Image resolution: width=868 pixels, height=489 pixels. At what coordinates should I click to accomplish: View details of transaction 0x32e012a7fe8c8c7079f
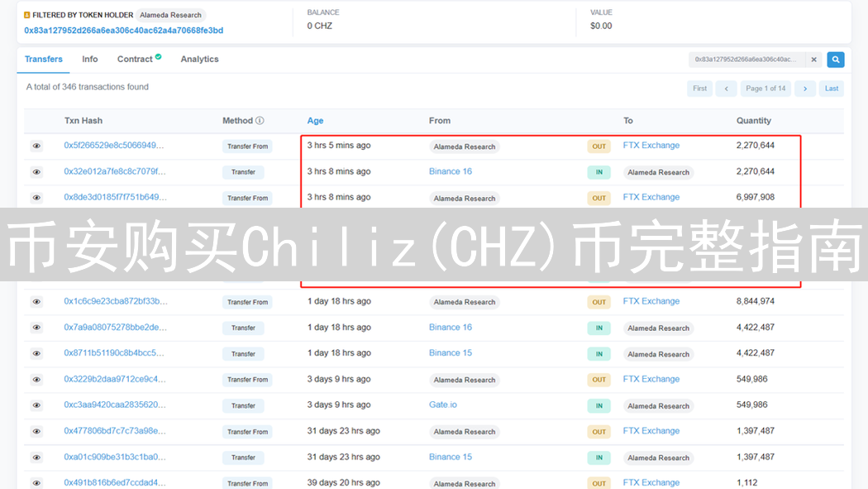(x=36, y=171)
